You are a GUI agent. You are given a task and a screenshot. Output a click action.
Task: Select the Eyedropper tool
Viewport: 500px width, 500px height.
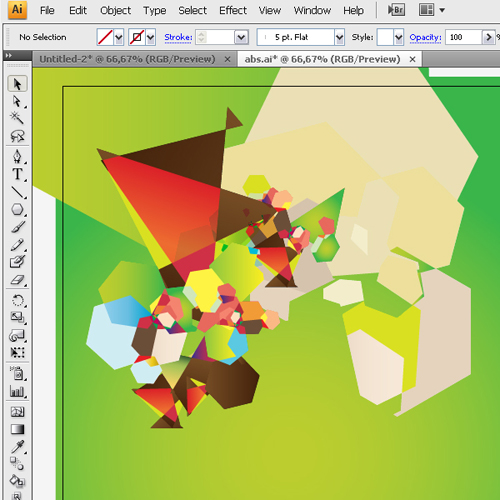[x=17, y=447]
